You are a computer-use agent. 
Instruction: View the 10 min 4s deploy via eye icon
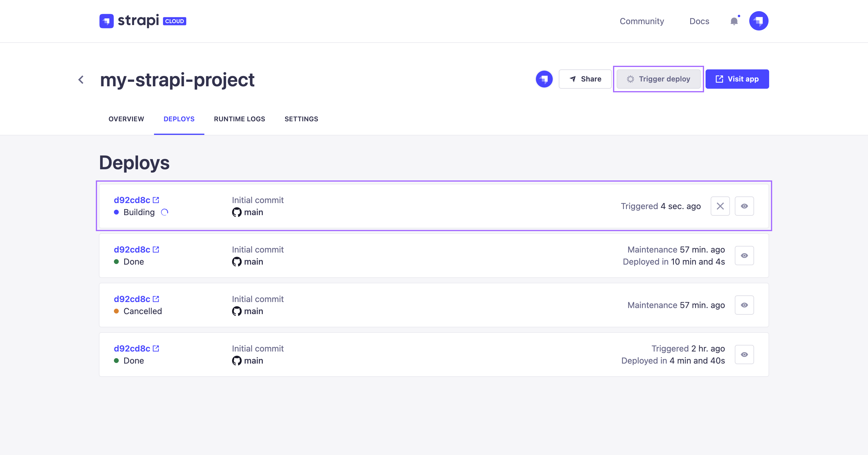pyautogui.click(x=744, y=256)
